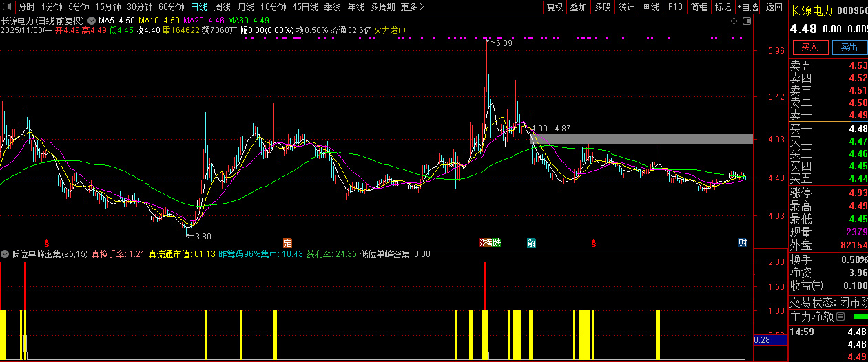Click the 财 marker on timeline
868x362 pixels.
(743, 243)
